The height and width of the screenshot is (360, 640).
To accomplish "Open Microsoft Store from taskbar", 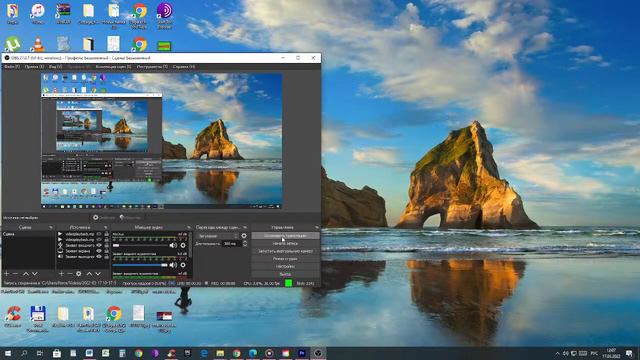I will tap(57, 353).
